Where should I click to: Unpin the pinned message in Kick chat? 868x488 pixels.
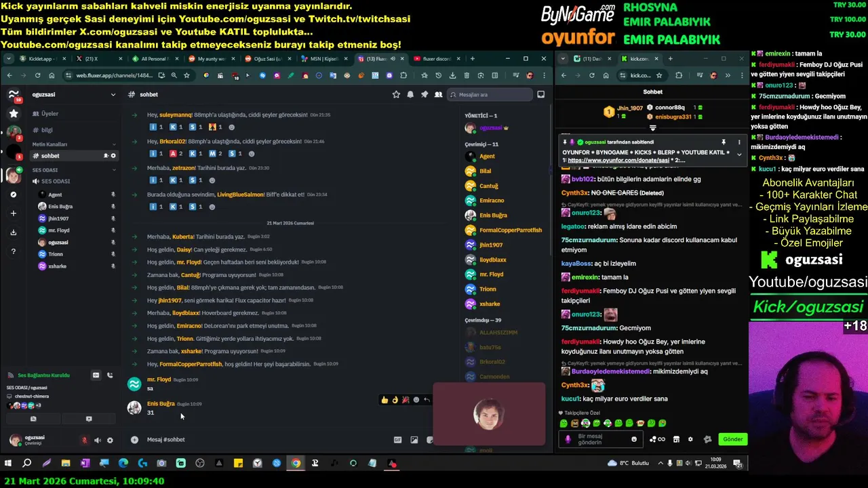(724, 142)
